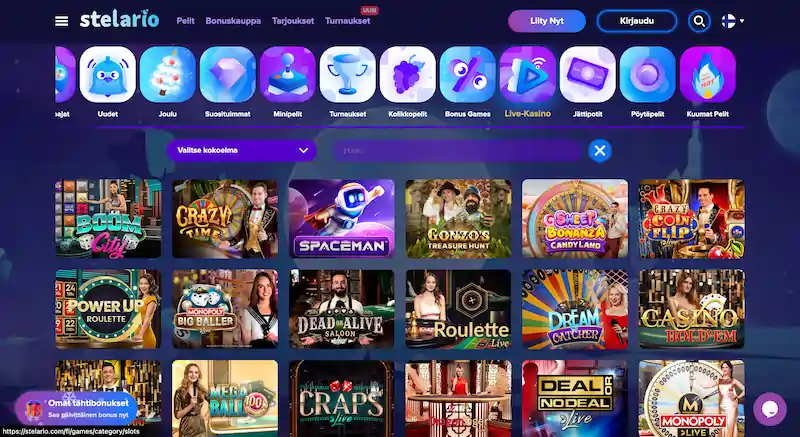The width and height of the screenshot is (800, 437).
Task: Open Kolikkopelit grapes category icon
Action: [x=408, y=74]
